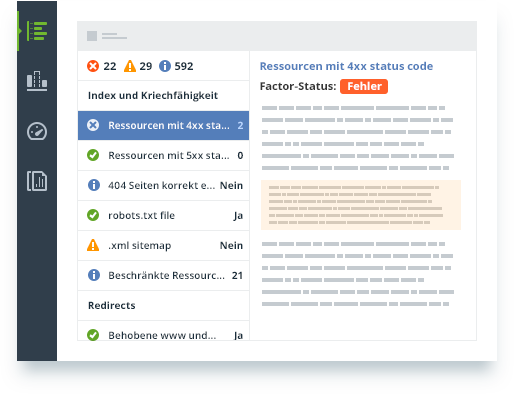Open the bar chart sidebar icon
The width and height of the screenshot is (514, 394).
37,81
